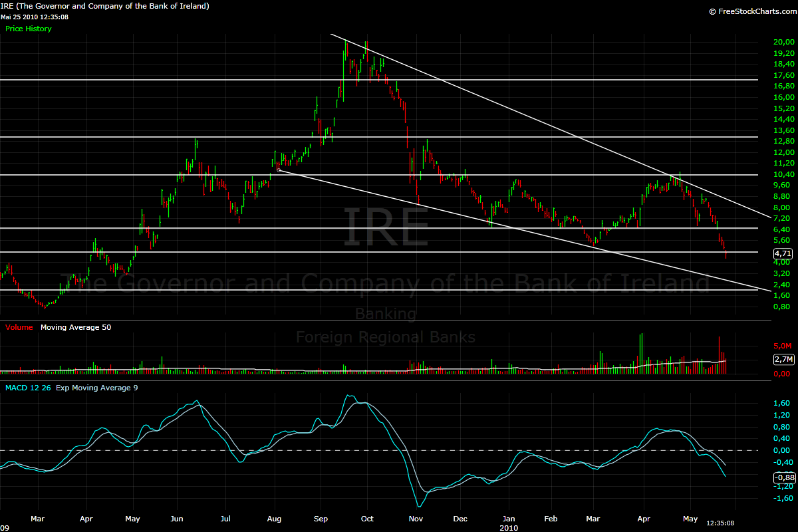Click the MACD value tag -0,88
Image resolution: width=798 pixels, height=532 pixels.
[785, 477]
